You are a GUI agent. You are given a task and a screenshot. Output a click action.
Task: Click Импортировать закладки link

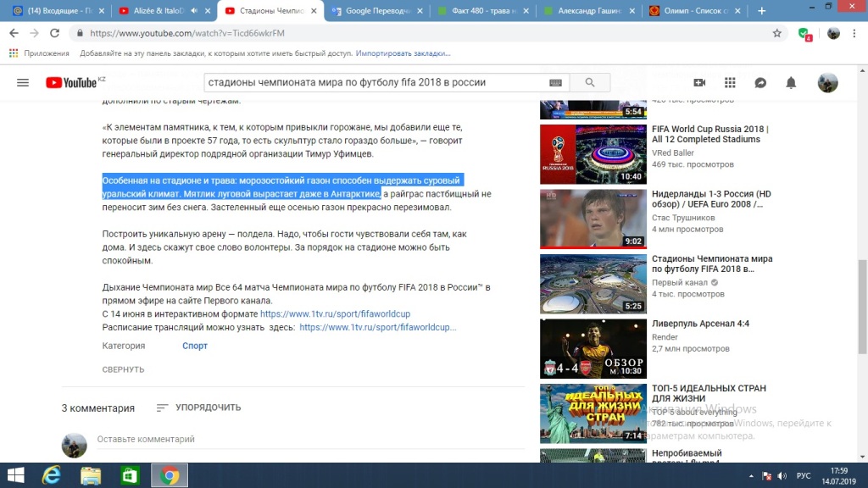pyautogui.click(x=403, y=53)
